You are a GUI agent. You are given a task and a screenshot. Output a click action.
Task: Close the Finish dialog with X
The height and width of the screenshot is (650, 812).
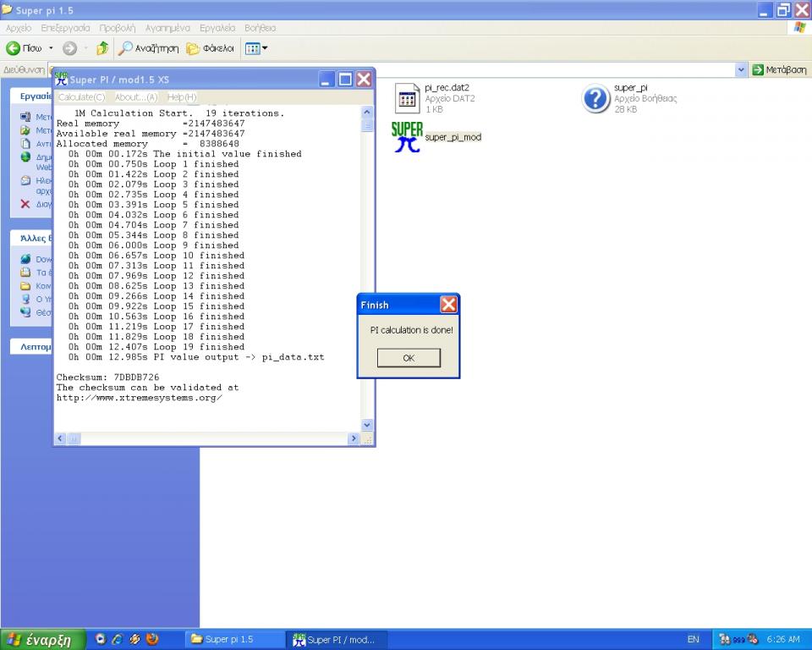448,305
